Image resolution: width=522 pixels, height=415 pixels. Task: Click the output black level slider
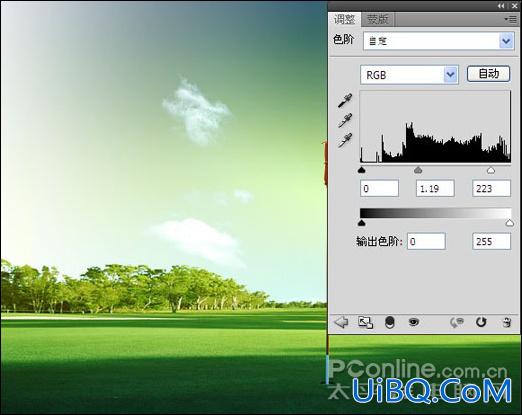[x=362, y=223]
